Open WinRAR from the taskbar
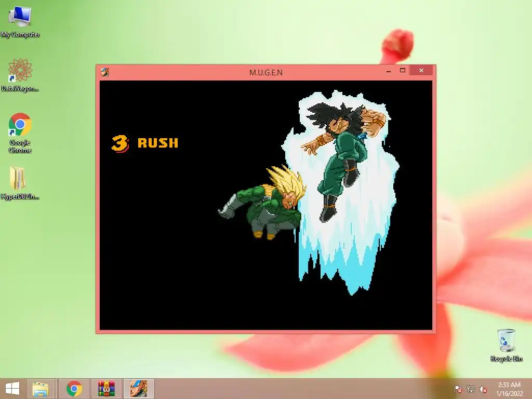The width and height of the screenshot is (532, 399). pyautogui.click(x=106, y=389)
